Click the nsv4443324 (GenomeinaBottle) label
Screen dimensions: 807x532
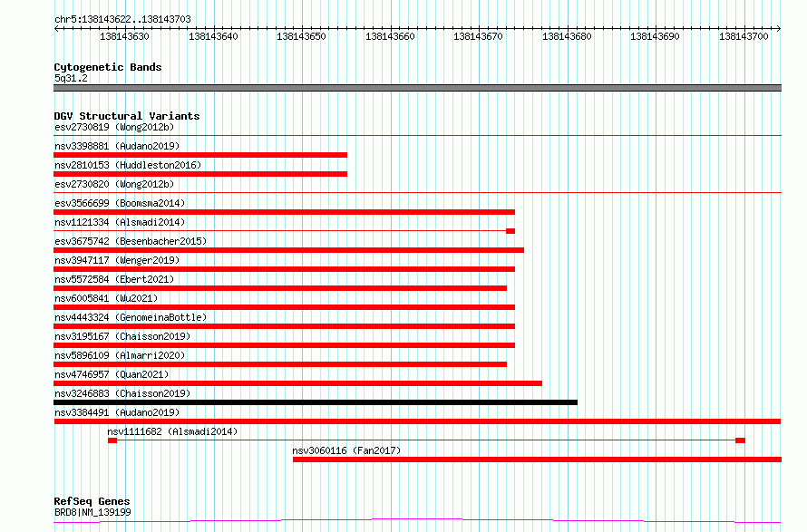click(x=131, y=317)
